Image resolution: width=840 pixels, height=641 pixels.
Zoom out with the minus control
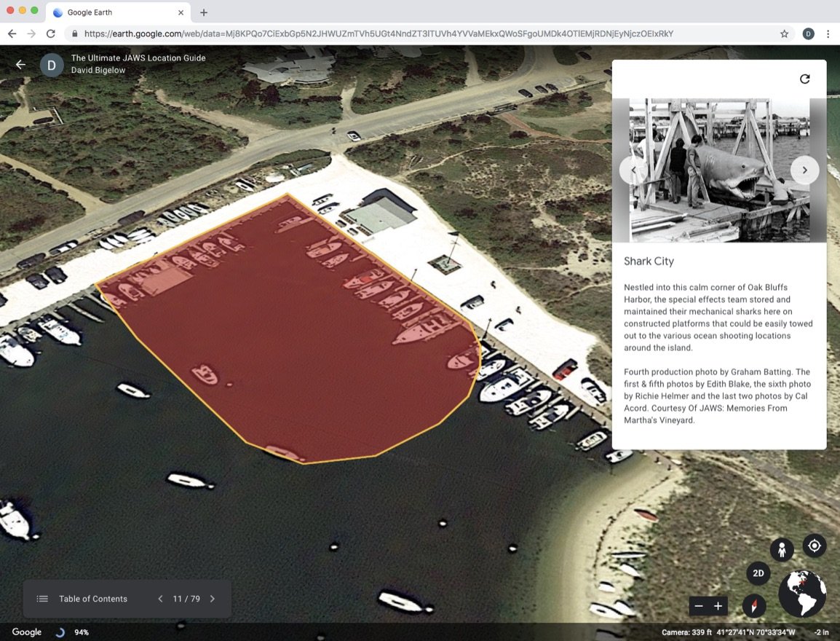[698, 605]
